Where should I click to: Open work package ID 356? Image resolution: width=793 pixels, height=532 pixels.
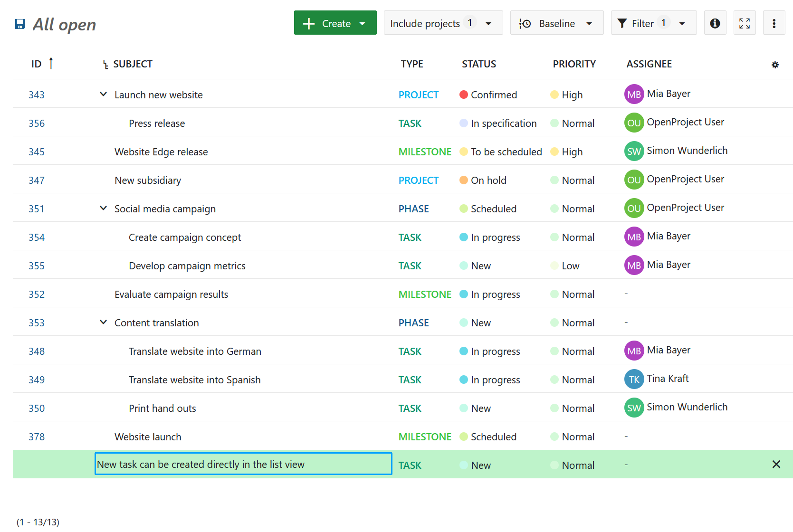(x=37, y=123)
